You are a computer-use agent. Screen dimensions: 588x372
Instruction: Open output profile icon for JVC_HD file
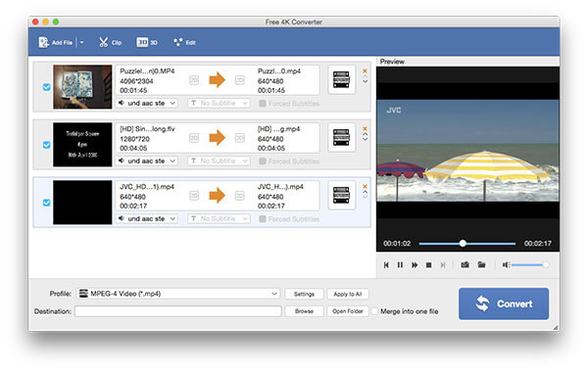coord(341,195)
